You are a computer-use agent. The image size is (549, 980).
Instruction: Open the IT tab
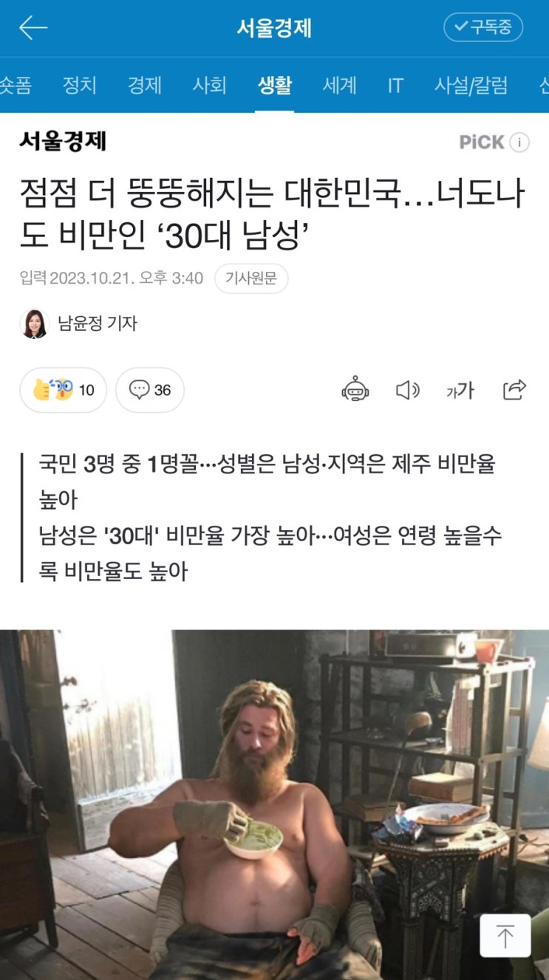[x=395, y=86]
